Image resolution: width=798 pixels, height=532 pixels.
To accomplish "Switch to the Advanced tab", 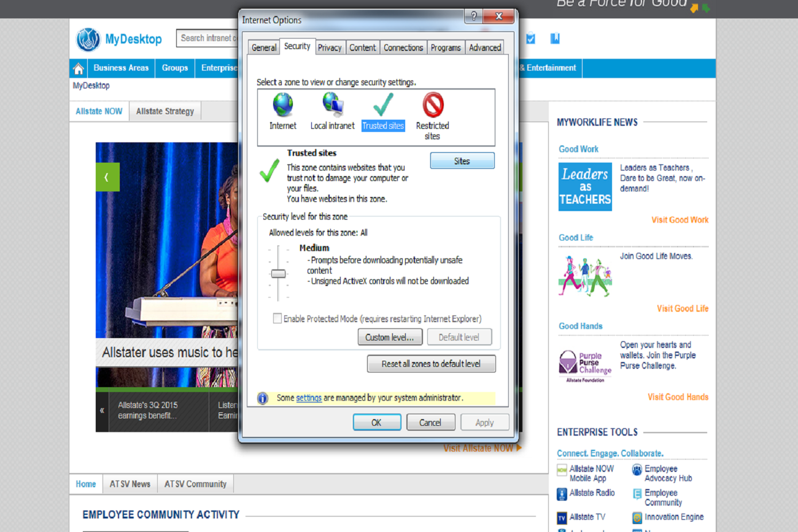I will click(485, 48).
